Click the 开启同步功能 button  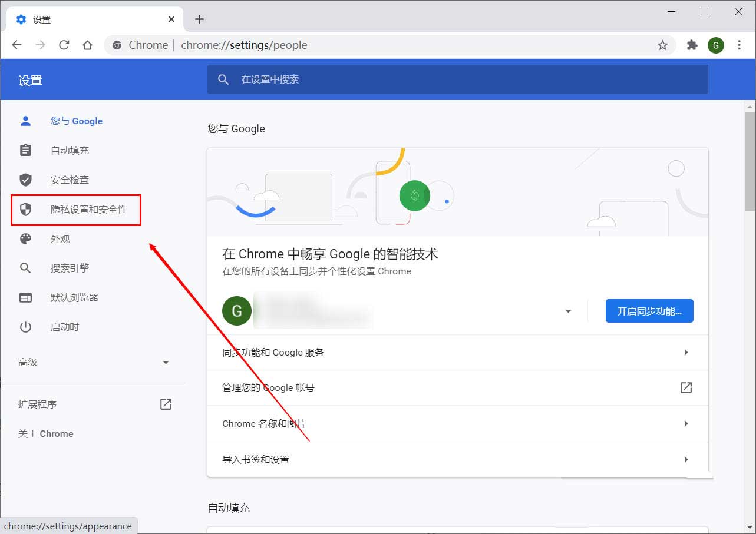(649, 311)
